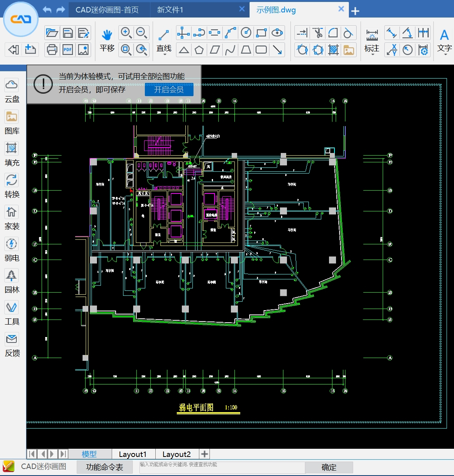Open the 云盘 cloud storage panel
The width and height of the screenshot is (454, 476).
point(11,89)
